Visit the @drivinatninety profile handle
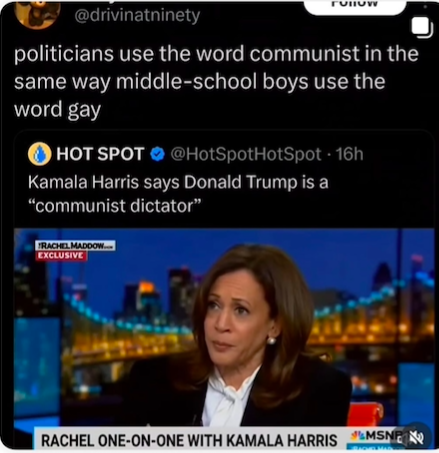 coord(137,16)
